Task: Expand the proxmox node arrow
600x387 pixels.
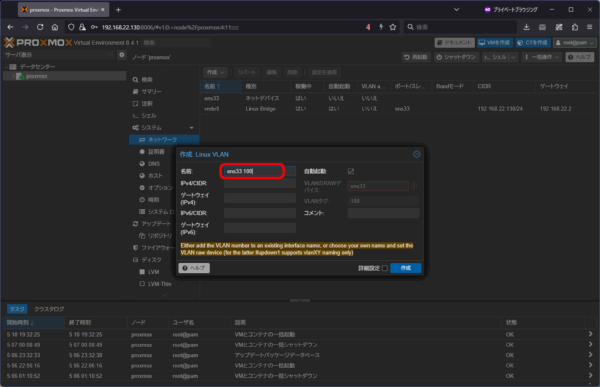Action: tap(13, 76)
